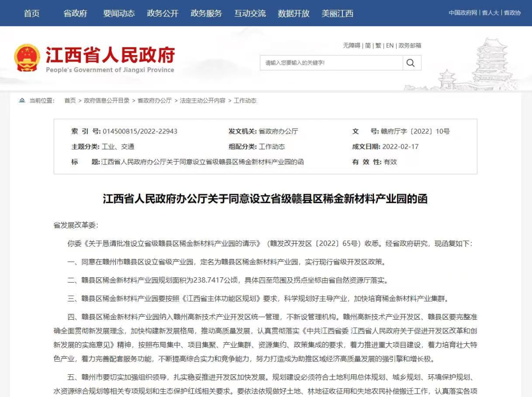532x397 pixels.
Task: Visit the 中国政府网 link
Action: tap(463, 13)
